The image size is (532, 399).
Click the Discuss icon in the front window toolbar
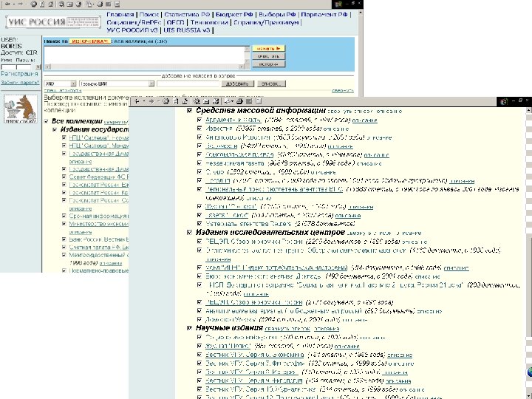tap(259, 101)
